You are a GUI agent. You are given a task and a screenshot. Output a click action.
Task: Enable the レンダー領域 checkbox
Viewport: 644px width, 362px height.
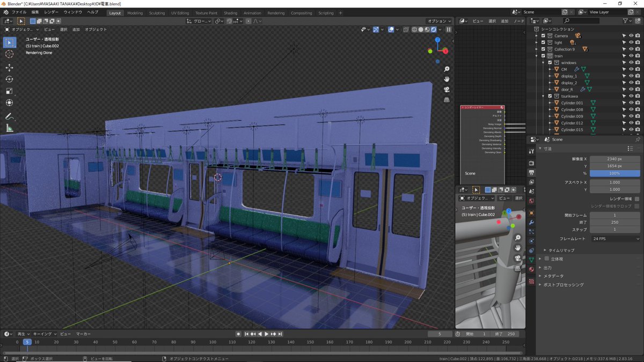(x=636, y=199)
